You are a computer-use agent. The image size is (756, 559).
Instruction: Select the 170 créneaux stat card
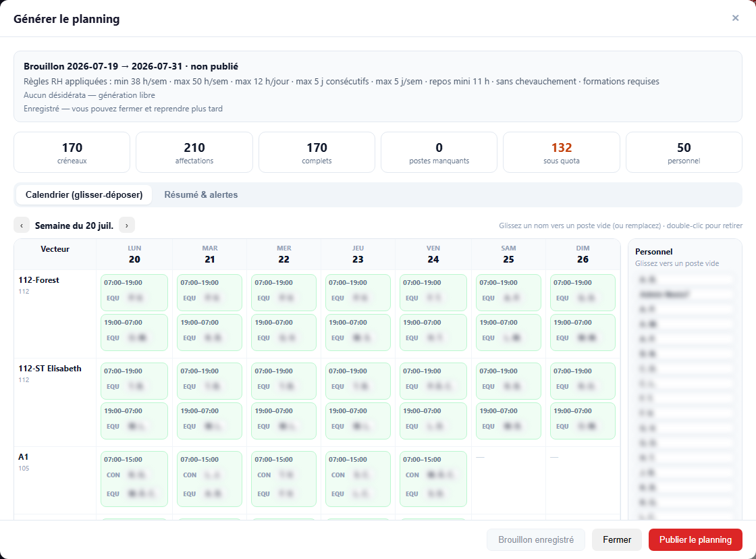(x=72, y=153)
